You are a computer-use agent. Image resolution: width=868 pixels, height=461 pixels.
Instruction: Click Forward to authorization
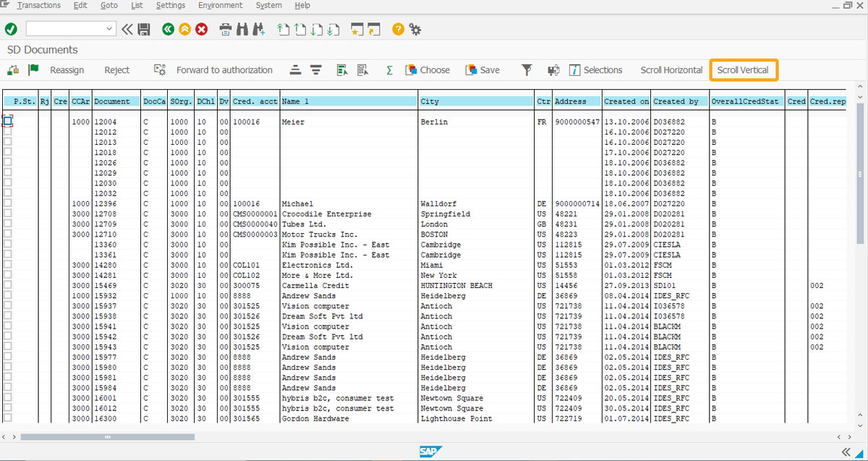point(225,70)
